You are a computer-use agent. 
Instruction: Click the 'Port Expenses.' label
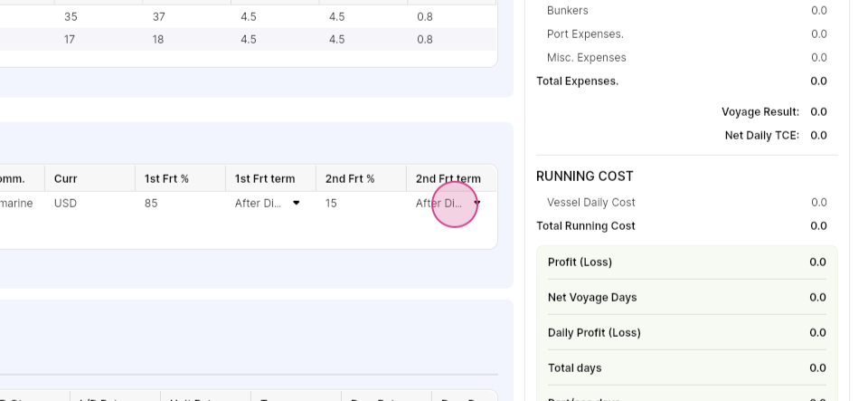coord(585,33)
